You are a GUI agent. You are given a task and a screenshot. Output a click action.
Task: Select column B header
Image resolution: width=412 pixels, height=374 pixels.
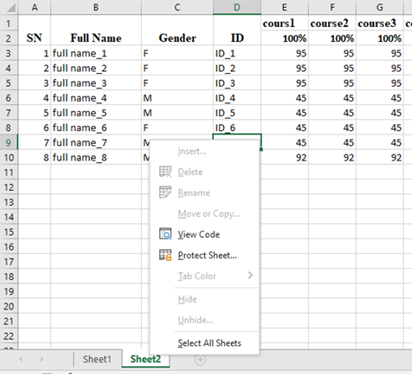[x=96, y=7]
